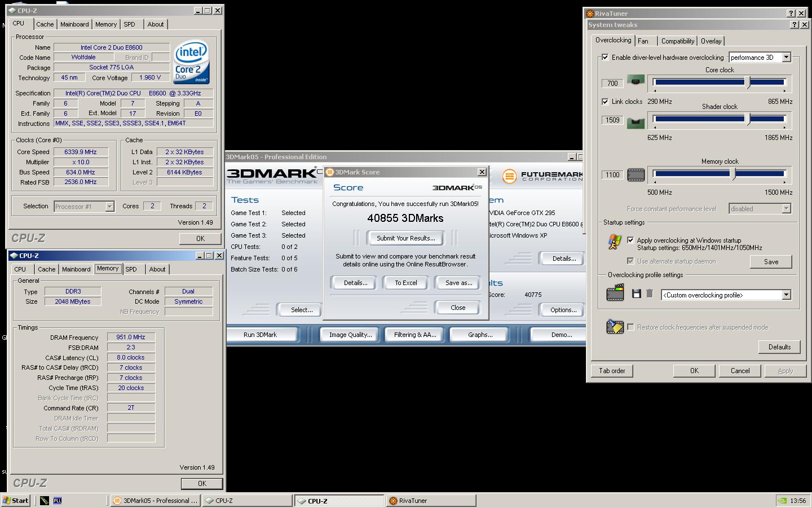This screenshot has height=508, width=812.
Task: Switch to RivaTuner in the taskbar
Action: pos(431,501)
